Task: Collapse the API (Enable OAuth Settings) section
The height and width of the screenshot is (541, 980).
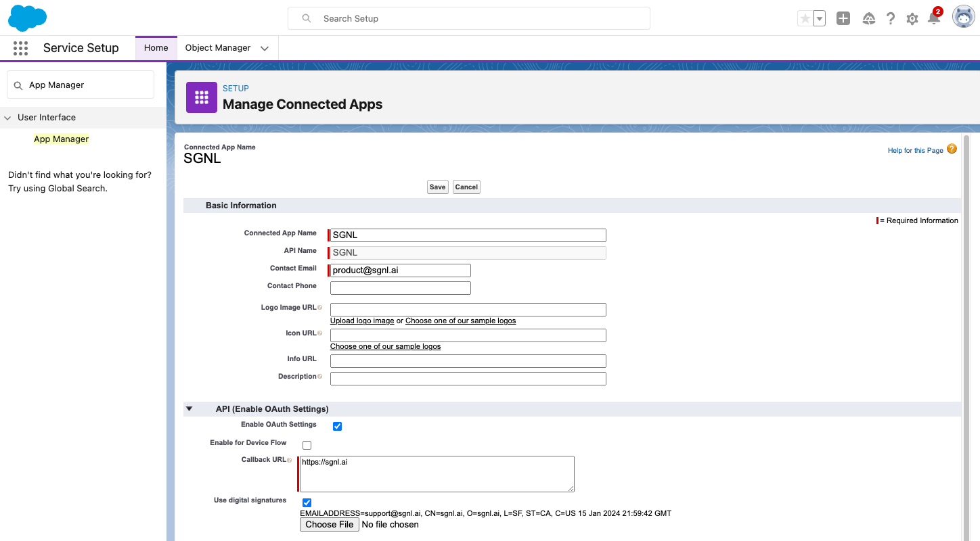Action: pyautogui.click(x=190, y=409)
